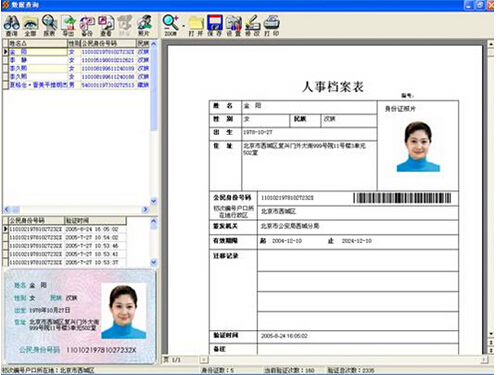Select the male record in the last list row

76,85
